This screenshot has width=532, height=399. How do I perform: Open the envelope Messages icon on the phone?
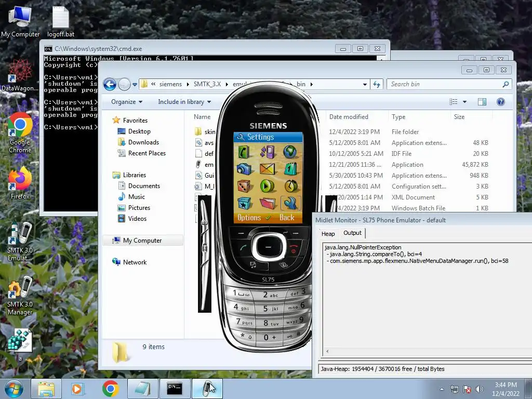(268, 169)
